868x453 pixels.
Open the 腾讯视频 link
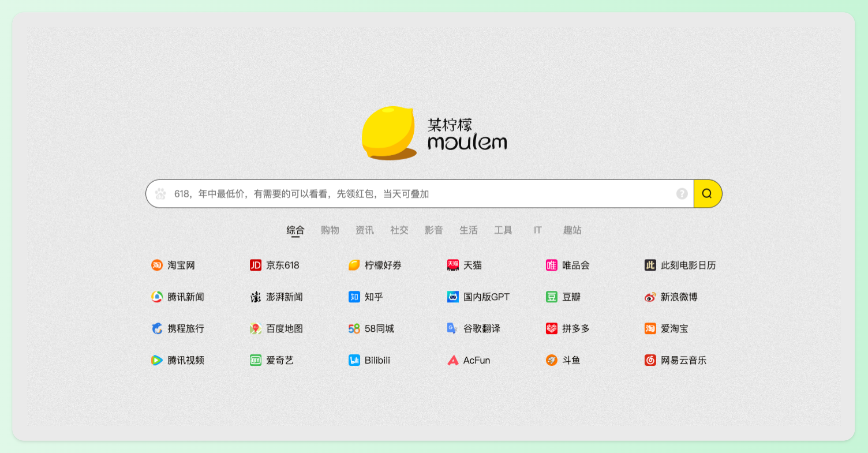pos(186,361)
